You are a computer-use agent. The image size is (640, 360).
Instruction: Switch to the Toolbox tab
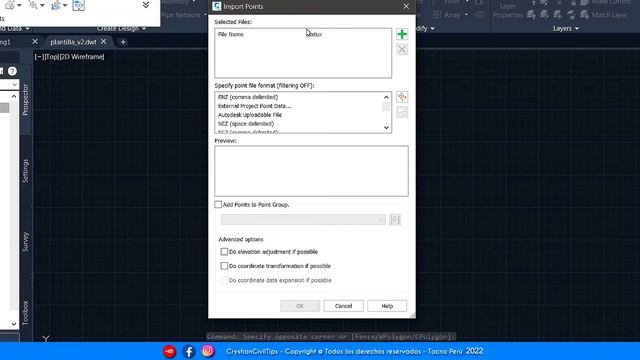(25, 313)
